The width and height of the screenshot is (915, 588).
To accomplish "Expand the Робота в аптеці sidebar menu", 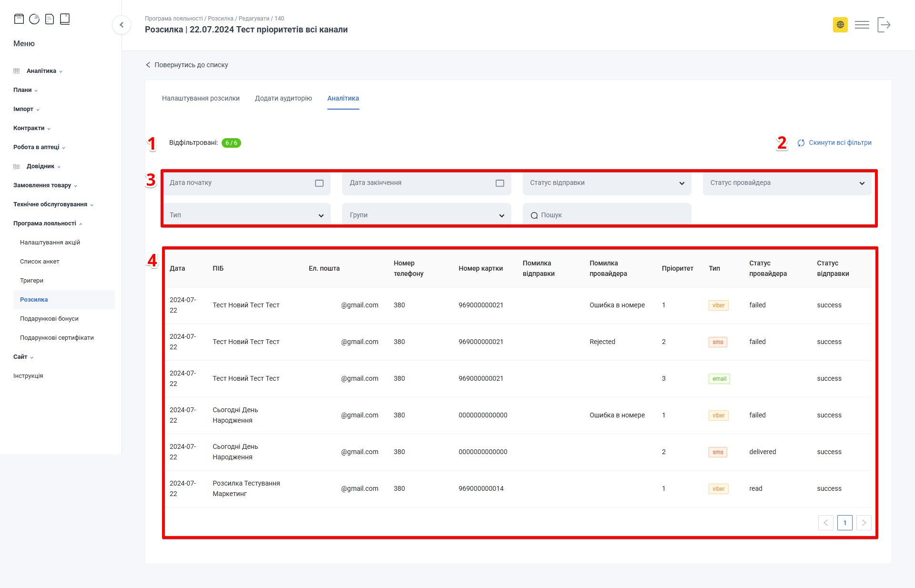I will click(x=39, y=147).
